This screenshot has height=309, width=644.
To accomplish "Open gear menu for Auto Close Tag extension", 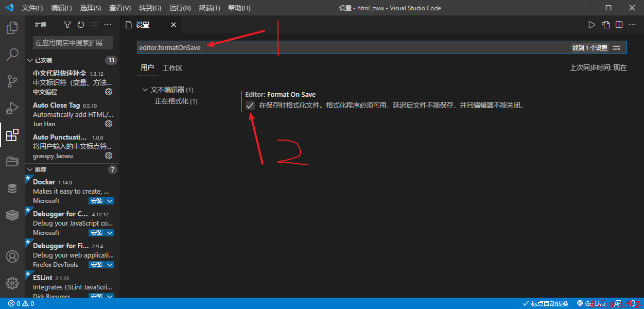I will (109, 124).
